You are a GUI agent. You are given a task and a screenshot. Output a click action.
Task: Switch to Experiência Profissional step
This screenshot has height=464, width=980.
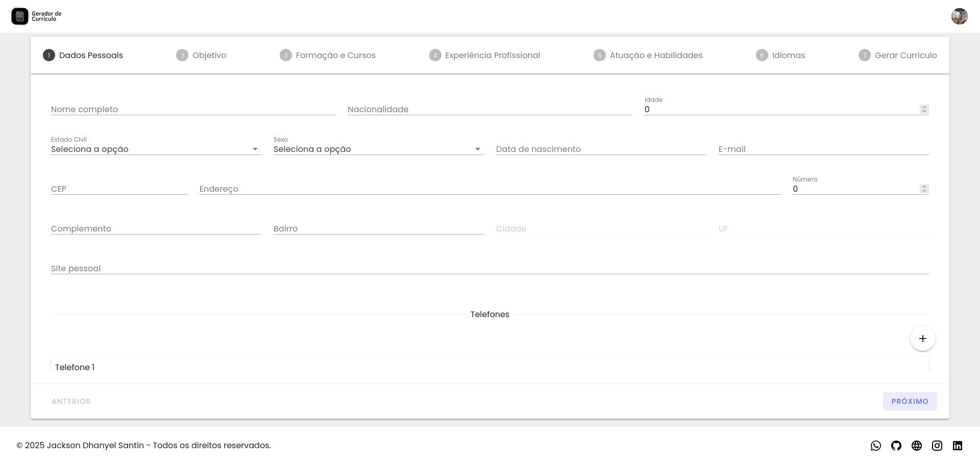(484, 55)
